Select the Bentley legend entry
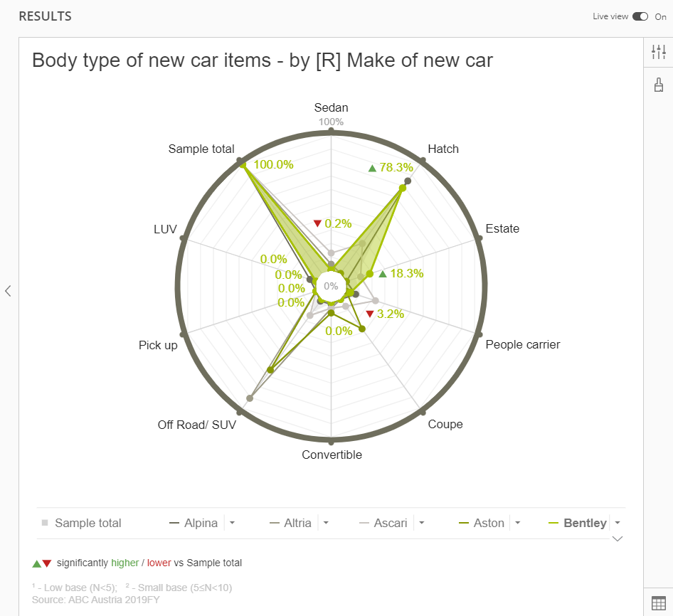 578,523
